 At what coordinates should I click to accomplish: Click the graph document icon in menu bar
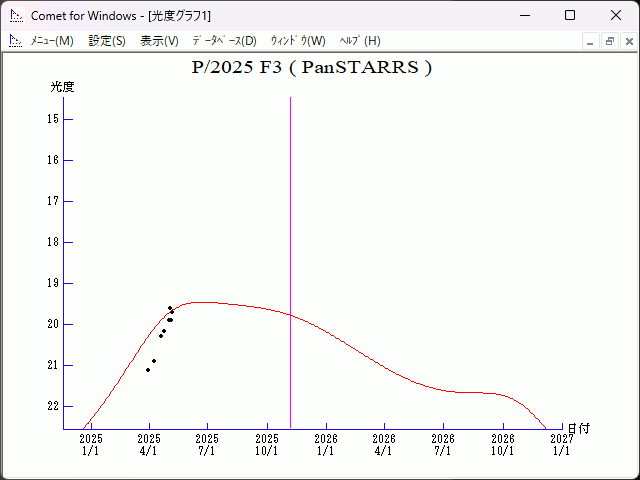pos(15,41)
